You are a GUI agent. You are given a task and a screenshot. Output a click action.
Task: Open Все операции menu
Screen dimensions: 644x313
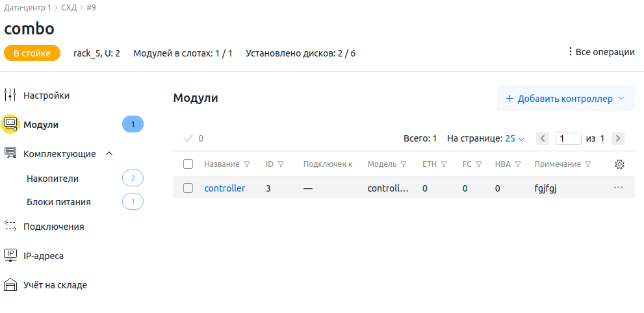point(601,52)
